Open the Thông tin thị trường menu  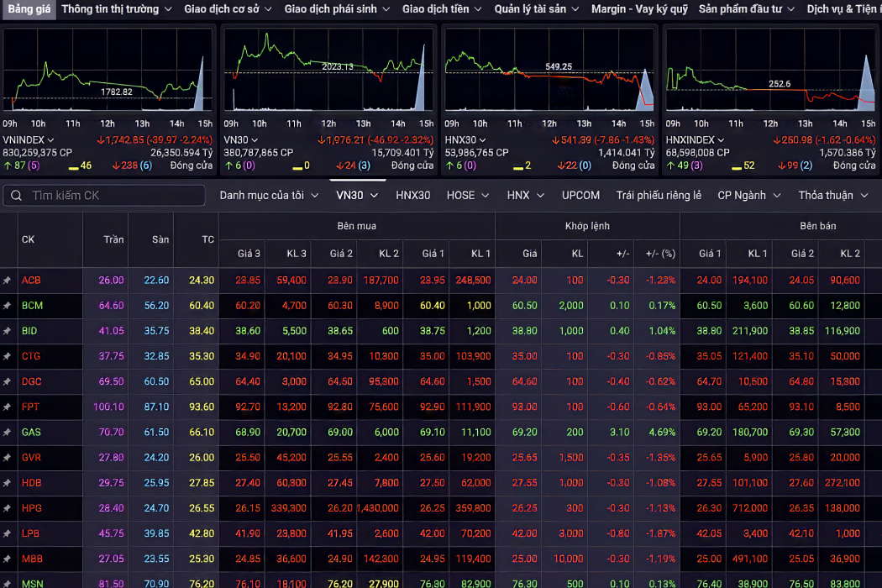[117, 9]
